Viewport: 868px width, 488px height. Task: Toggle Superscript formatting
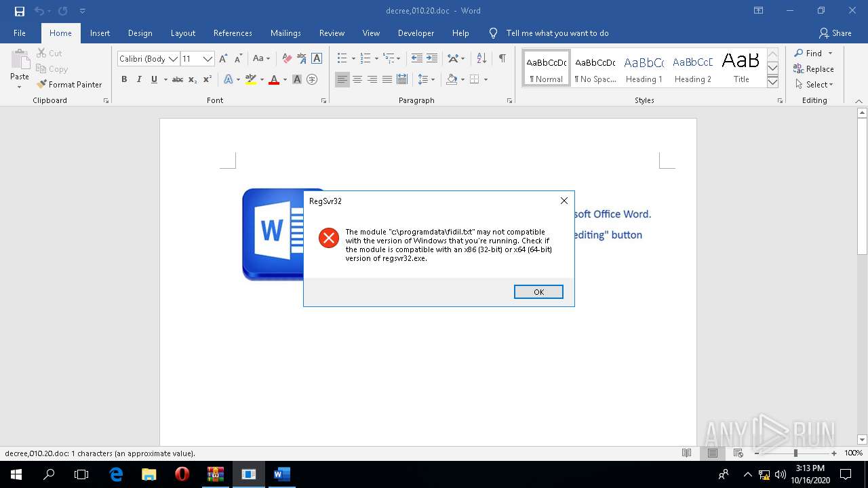tap(208, 79)
